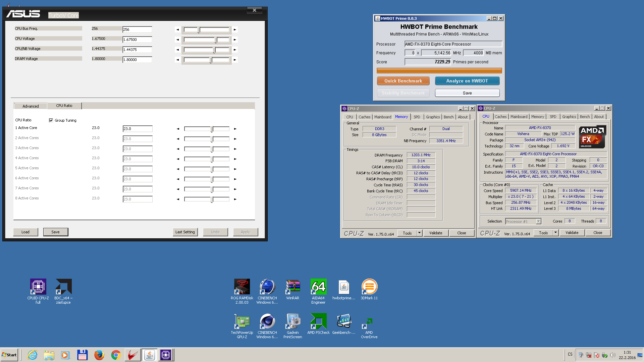Open TechPowerUp GPU-Z shortcut
The image size is (644, 362).
coord(242,326)
